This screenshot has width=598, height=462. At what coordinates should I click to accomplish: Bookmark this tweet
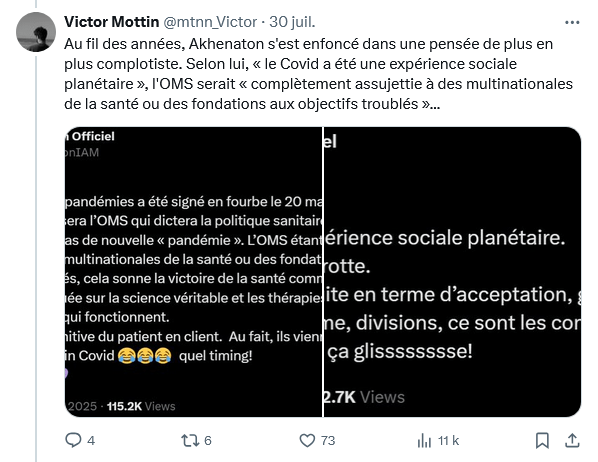click(x=542, y=441)
